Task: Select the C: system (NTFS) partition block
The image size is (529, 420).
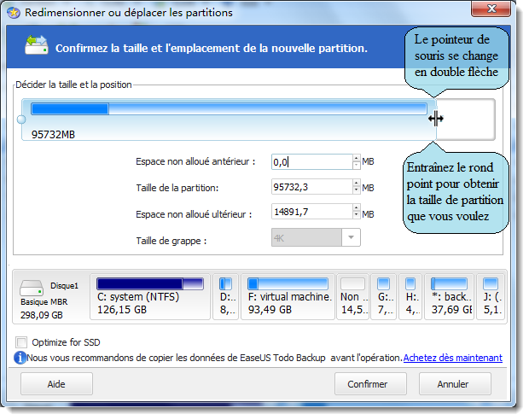Action: coord(150,296)
